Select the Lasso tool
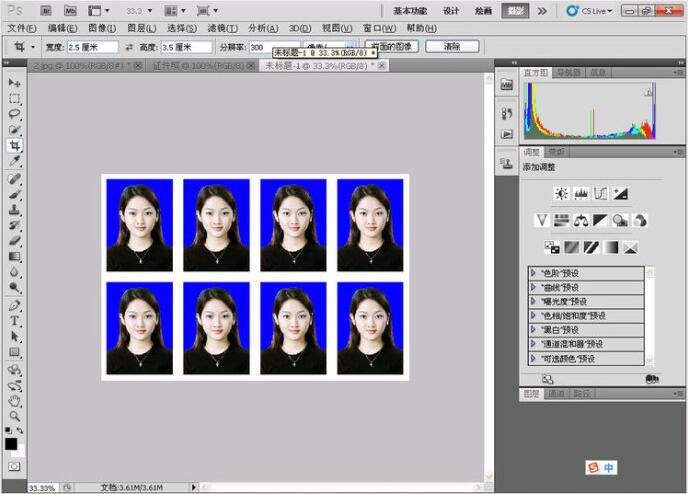This screenshot has height=494, width=688. click(15, 114)
